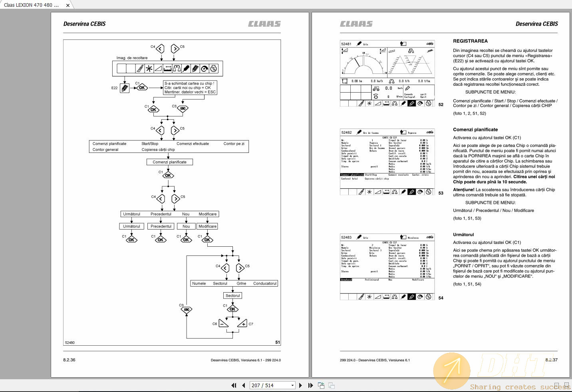572x392 pixels.
Task: Go to the next page arrow
Action: [x=300, y=385]
